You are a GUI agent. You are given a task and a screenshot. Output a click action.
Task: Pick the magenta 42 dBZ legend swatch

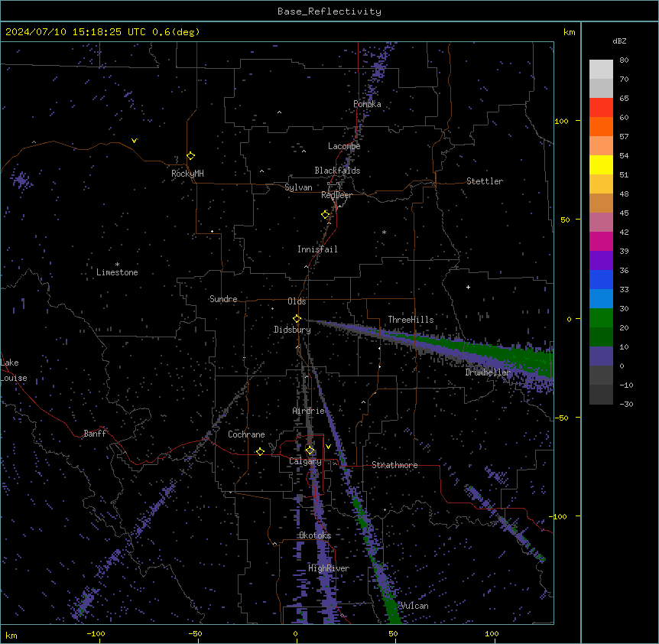(x=601, y=241)
